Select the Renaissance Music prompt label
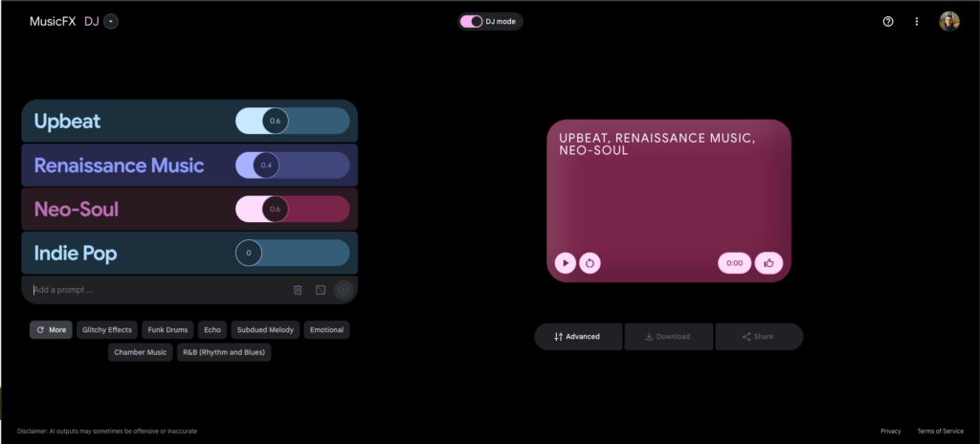980x444 pixels. click(119, 166)
